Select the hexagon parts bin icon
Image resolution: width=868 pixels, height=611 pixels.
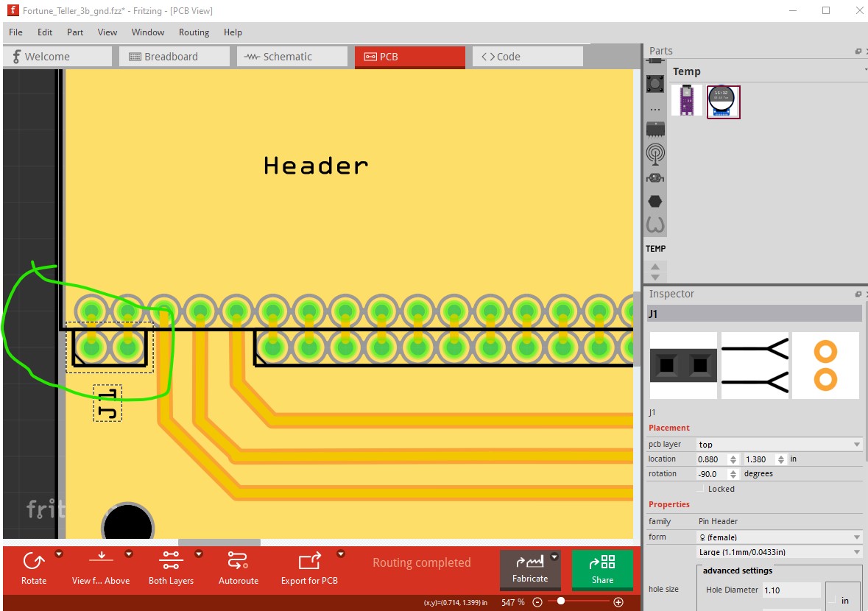654,201
